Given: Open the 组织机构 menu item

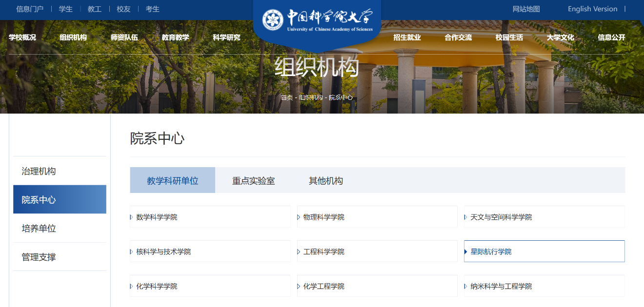Looking at the screenshot, I should click(73, 37).
